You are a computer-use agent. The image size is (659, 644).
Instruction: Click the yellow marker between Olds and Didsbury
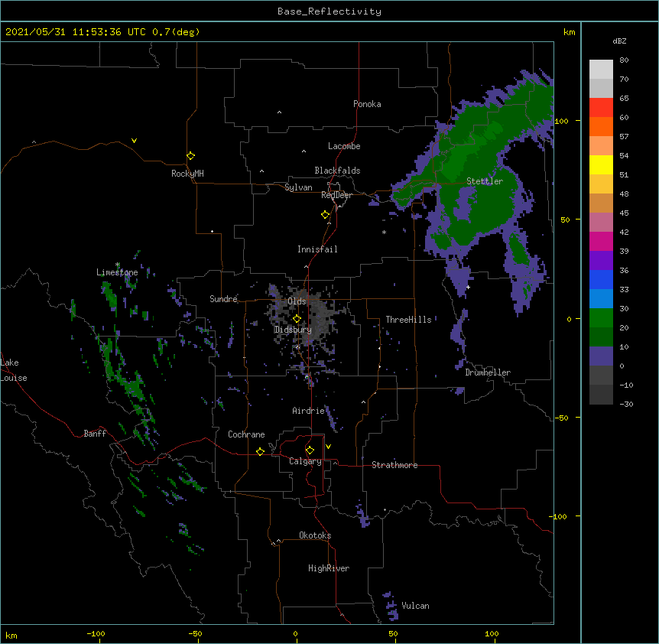(x=297, y=319)
